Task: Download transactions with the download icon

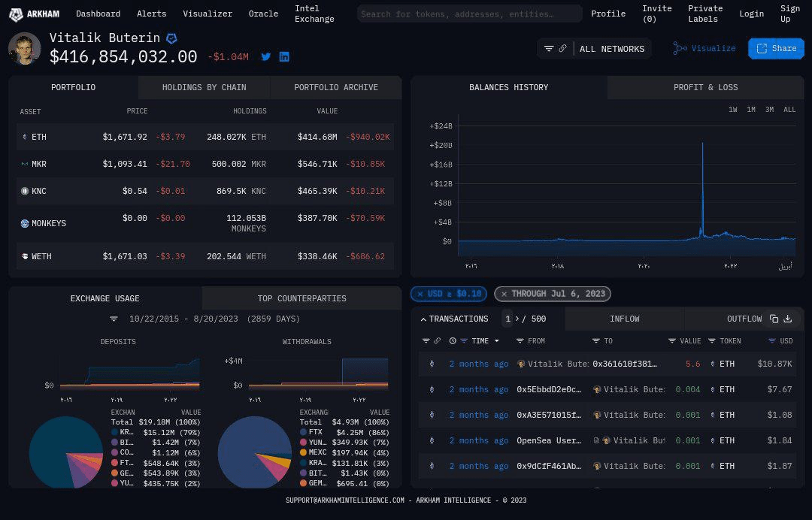Action: (x=788, y=319)
